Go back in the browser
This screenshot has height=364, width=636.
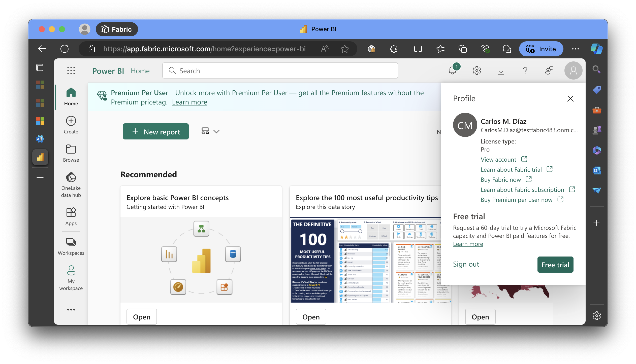tap(42, 49)
